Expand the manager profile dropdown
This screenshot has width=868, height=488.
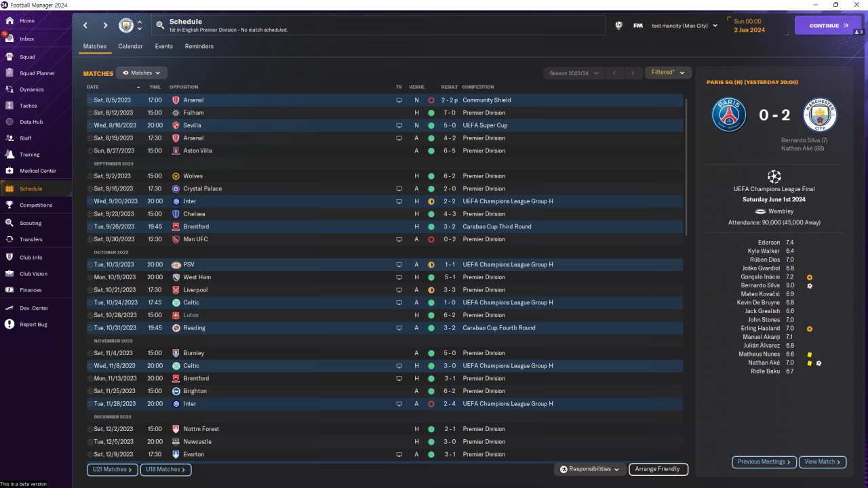[715, 26]
